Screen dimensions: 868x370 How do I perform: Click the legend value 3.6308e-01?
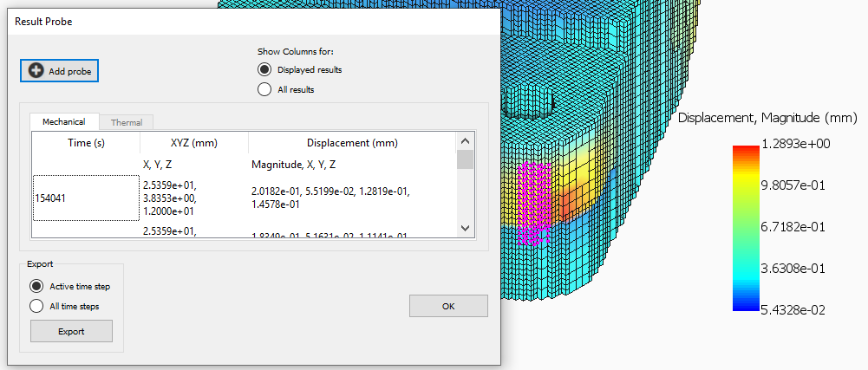pos(793,269)
